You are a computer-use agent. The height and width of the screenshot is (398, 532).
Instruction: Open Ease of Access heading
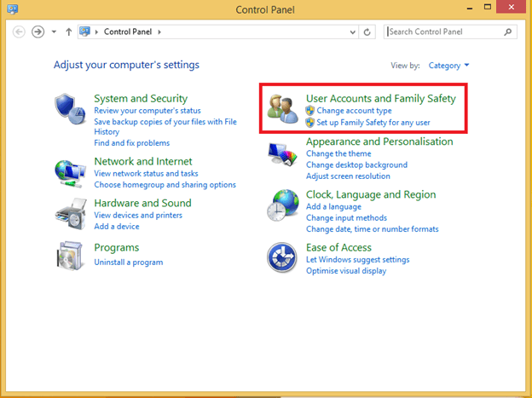(338, 247)
